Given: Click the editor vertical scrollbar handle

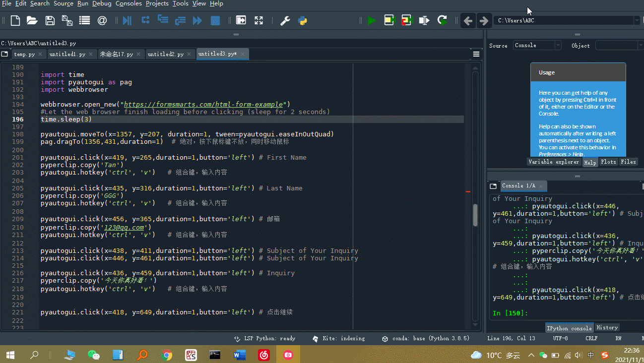Looking at the screenshot, I should 475,215.
